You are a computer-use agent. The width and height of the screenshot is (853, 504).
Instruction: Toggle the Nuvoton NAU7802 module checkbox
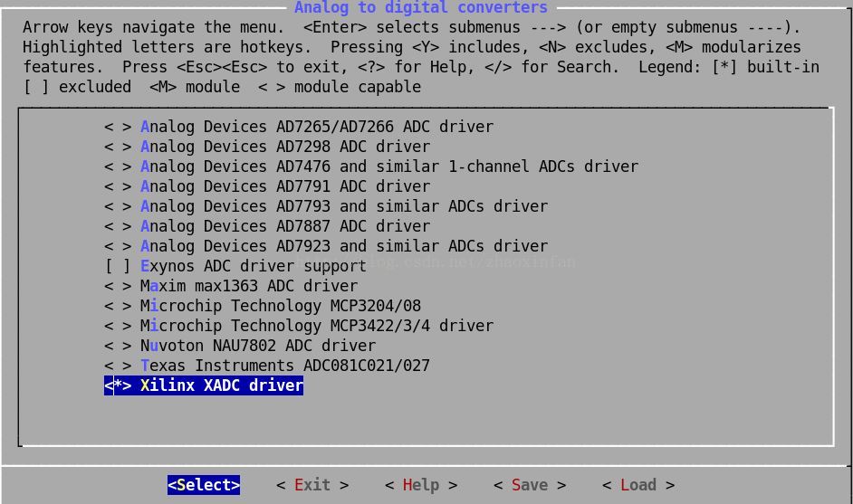(118, 346)
